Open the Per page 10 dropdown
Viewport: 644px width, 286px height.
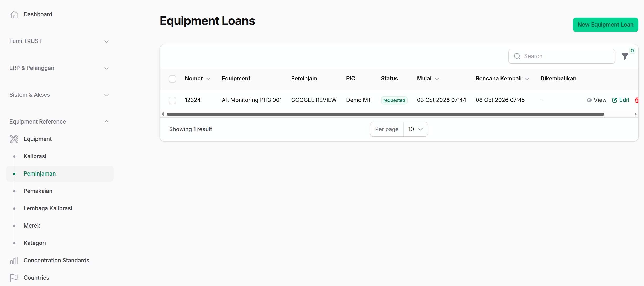coord(415,129)
